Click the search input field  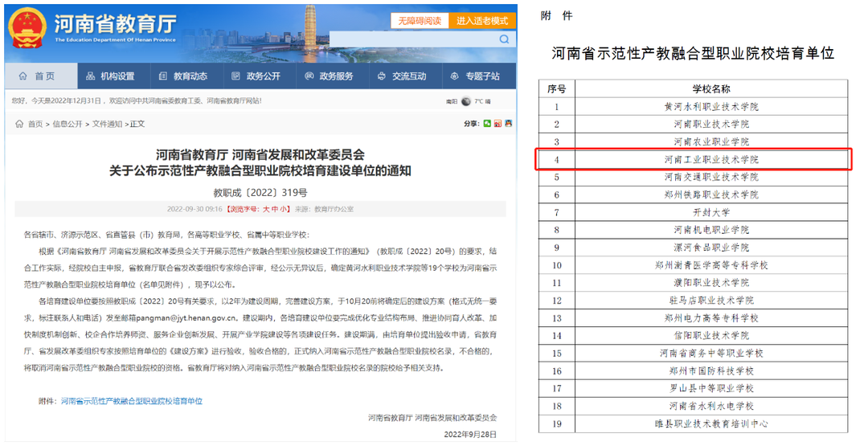pyautogui.click(x=414, y=39)
